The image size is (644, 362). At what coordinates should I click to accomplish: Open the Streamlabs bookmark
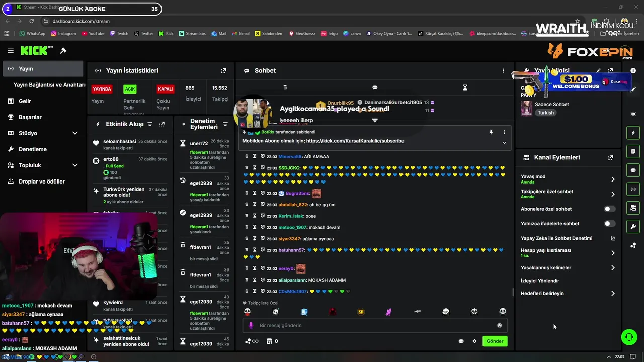192,34
